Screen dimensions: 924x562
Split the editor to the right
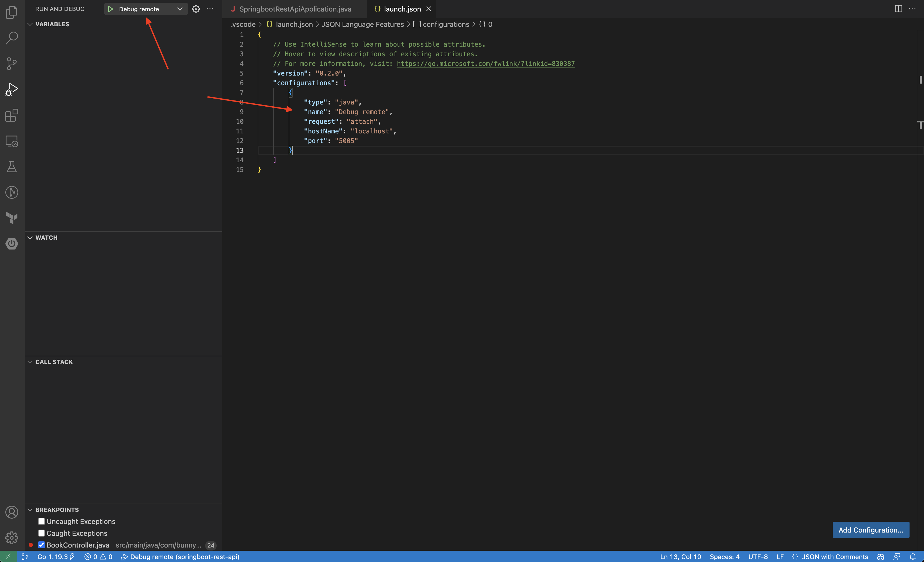[899, 9]
